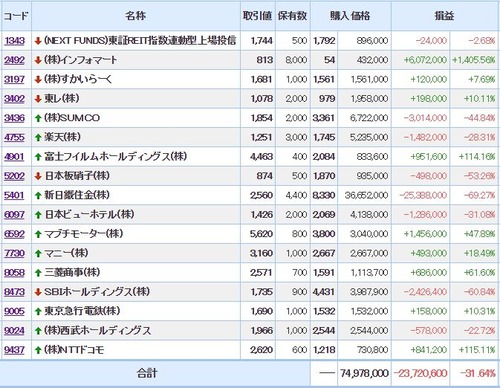This screenshot has height=388, width=500.
Task: Click the up arrow beside 西武ホールディングス
Action: [x=38, y=331]
